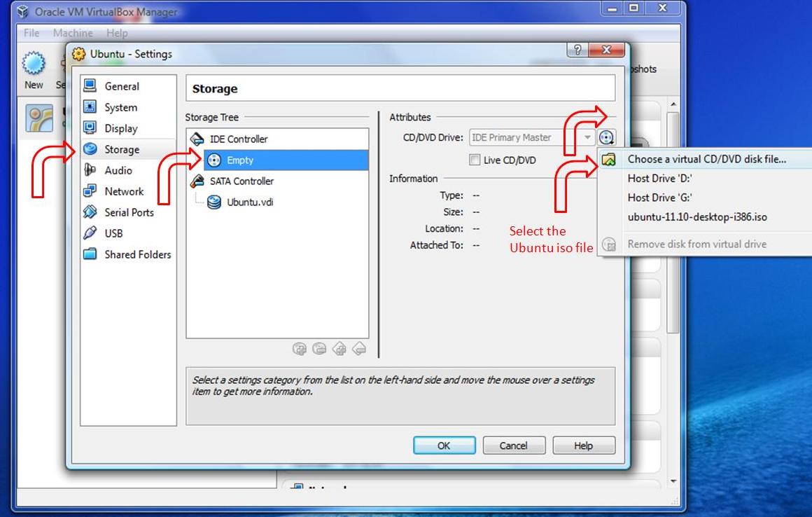The height and width of the screenshot is (517, 812).
Task: Click the Remove Controller icon below Storage Tree
Action: (319, 349)
